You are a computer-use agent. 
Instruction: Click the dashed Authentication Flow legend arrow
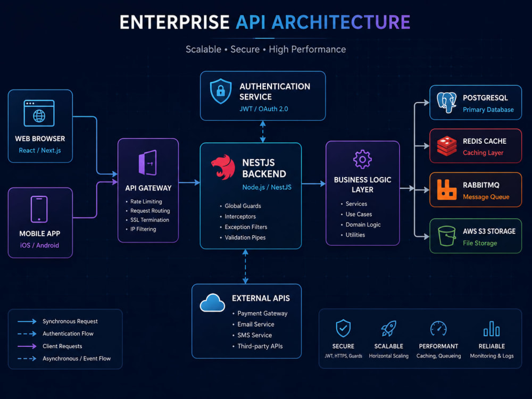[27, 334]
